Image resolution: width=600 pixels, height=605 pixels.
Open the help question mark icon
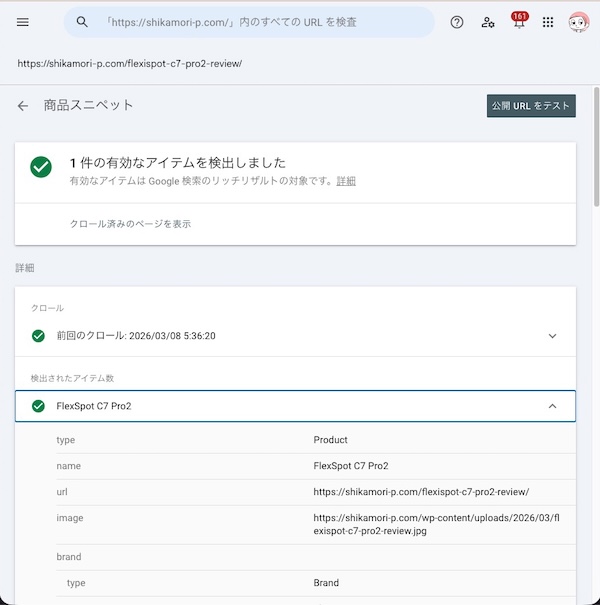click(x=456, y=22)
